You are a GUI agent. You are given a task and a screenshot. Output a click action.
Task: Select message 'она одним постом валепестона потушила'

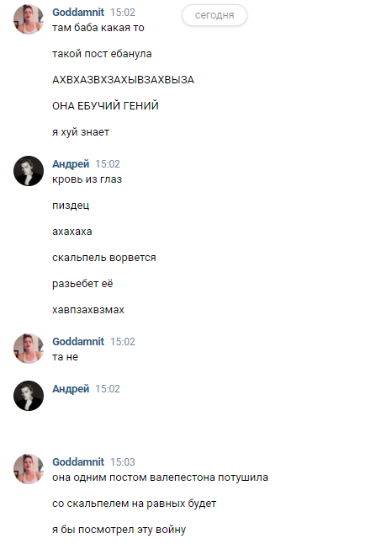tap(160, 477)
